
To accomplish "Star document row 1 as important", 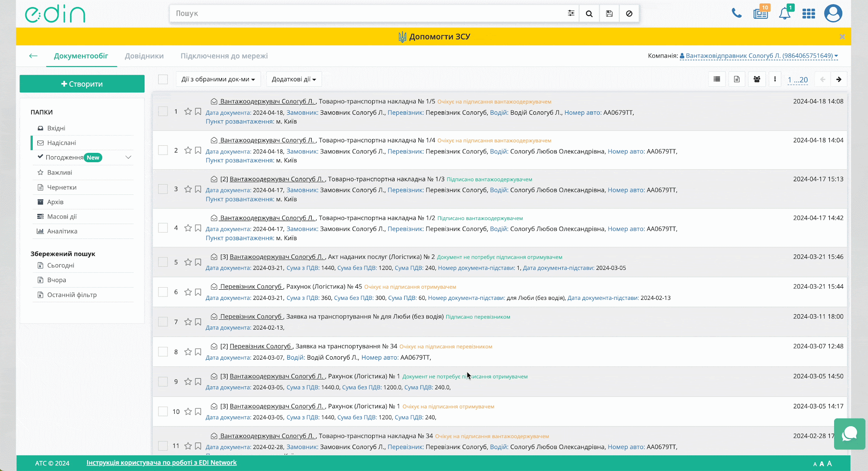I will 188,111.
